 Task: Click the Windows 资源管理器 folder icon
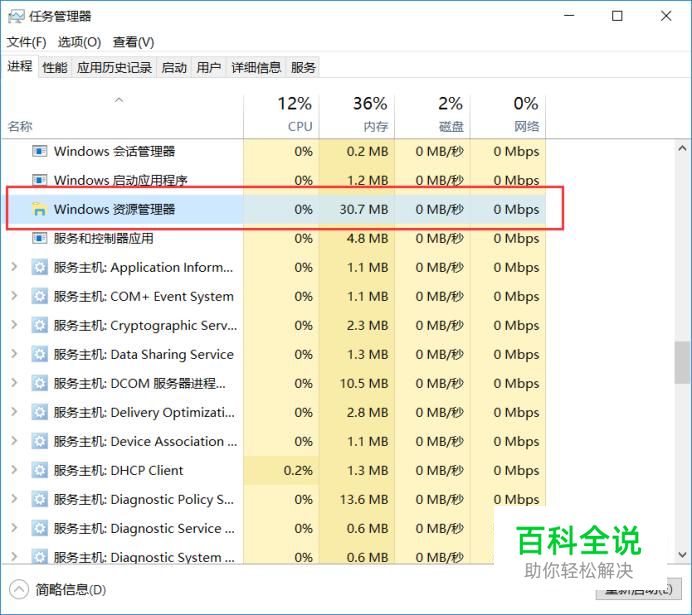(x=39, y=209)
